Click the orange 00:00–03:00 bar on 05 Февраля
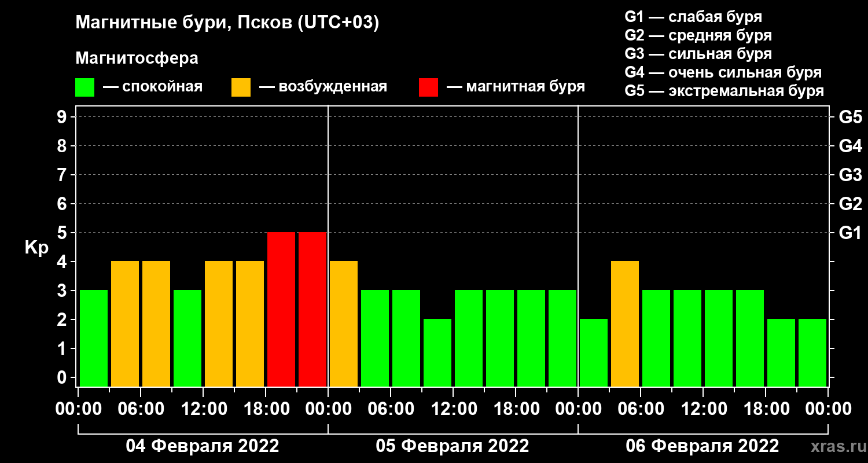Viewport: 868px width, 463px height. click(x=344, y=324)
